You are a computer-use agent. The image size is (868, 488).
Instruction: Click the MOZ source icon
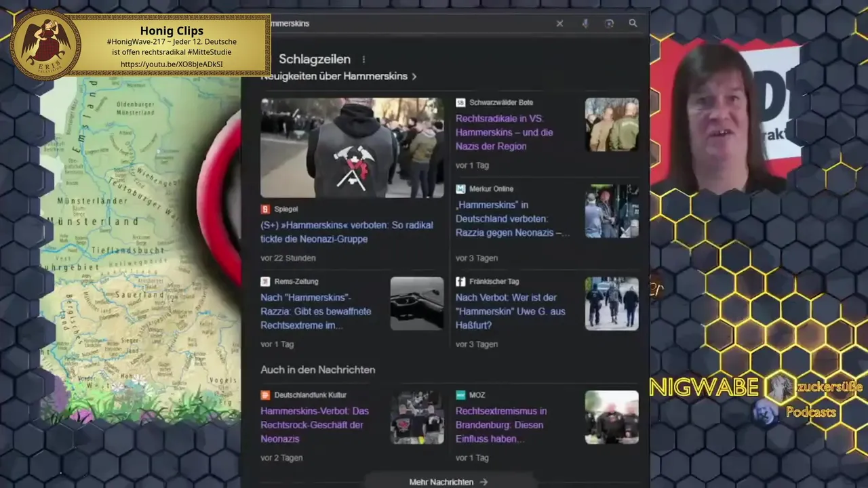click(x=460, y=395)
